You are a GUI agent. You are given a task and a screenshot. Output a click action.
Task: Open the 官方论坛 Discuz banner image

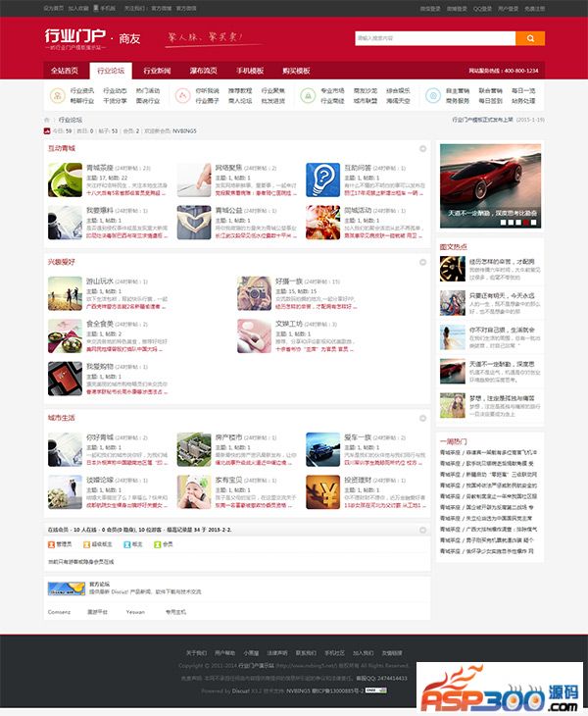coord(67,588)
